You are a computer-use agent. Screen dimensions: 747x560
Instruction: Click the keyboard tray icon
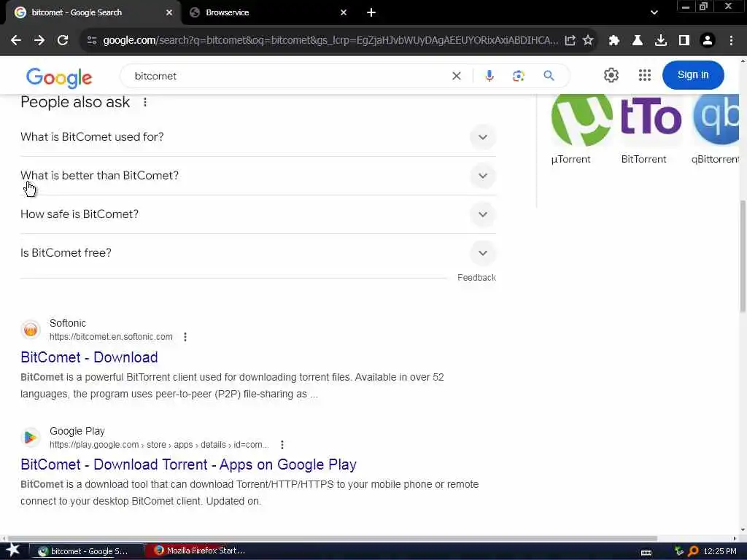pos(646,553)
